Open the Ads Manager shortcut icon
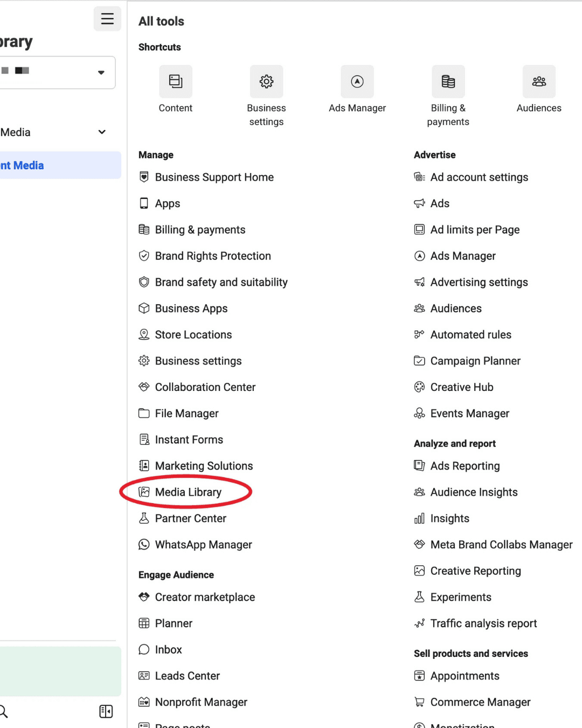Screen dimensions: 582x728 [x=357, y=81]
